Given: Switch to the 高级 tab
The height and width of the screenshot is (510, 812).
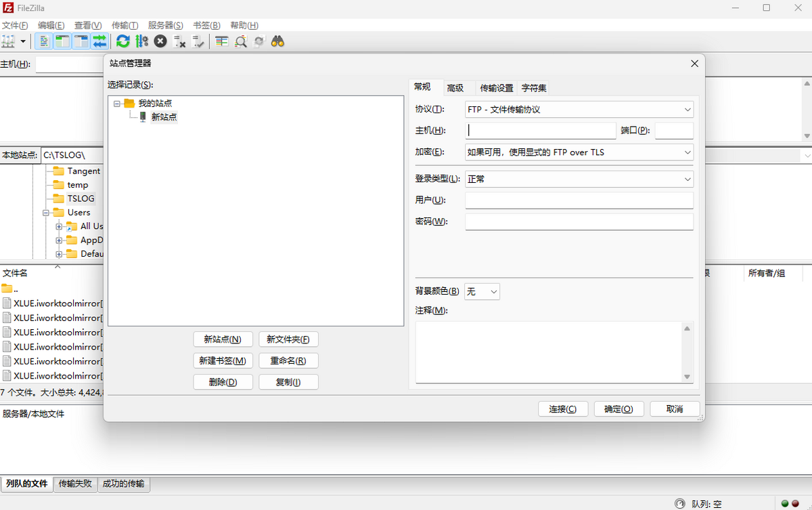Looking at the screenshot, I should (x=455, y=88).
